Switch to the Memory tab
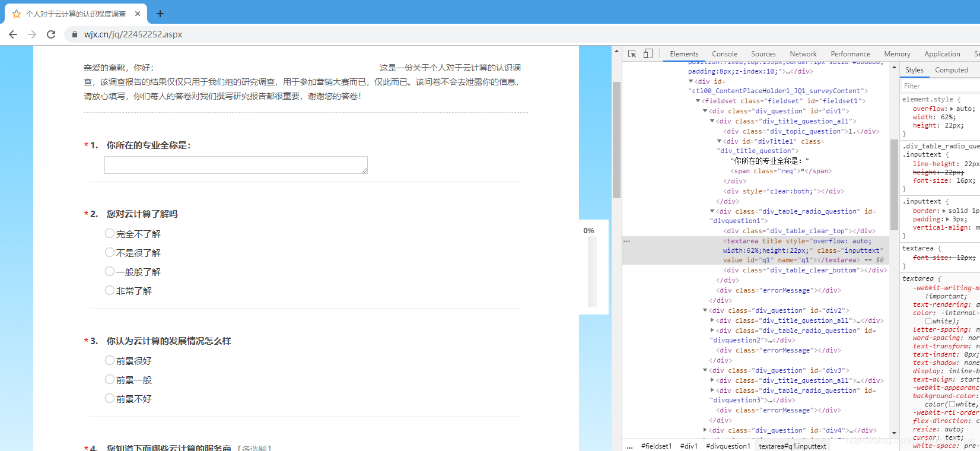The height and width of the screenshot is (451, 980). coord(897,53)
